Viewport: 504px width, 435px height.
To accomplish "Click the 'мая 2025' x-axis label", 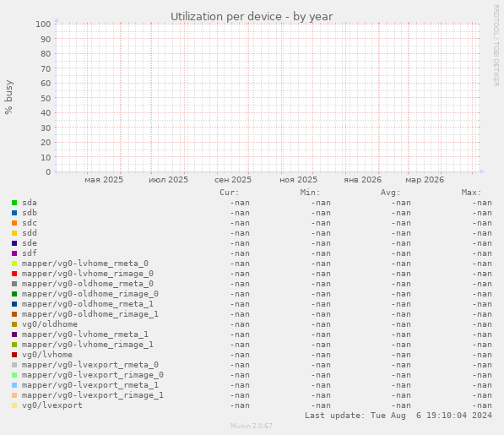I will tap(104, 180).
